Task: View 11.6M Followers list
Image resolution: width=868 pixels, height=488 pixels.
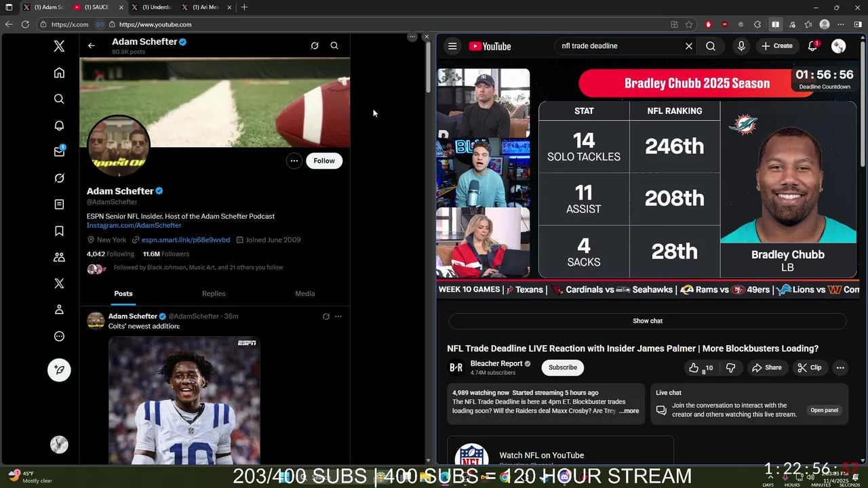Action: click(165, 254)
